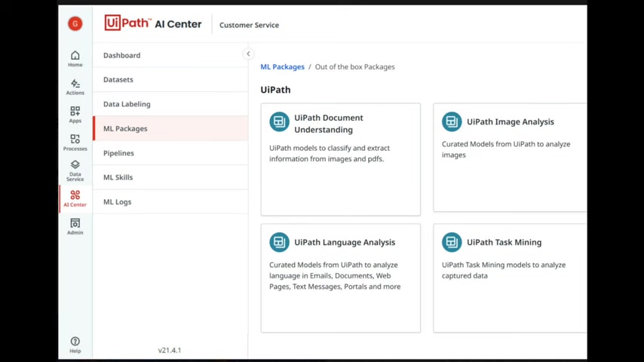The height and width of the screenshot is (362, 644).
Task: Go to Home in the sidebar
Action: [75, 59]
